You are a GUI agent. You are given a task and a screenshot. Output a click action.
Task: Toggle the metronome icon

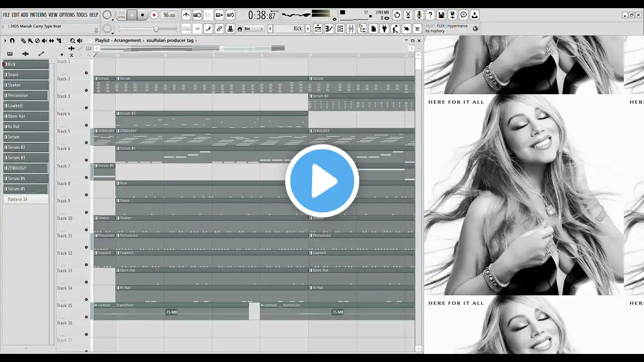pos(186,15)
